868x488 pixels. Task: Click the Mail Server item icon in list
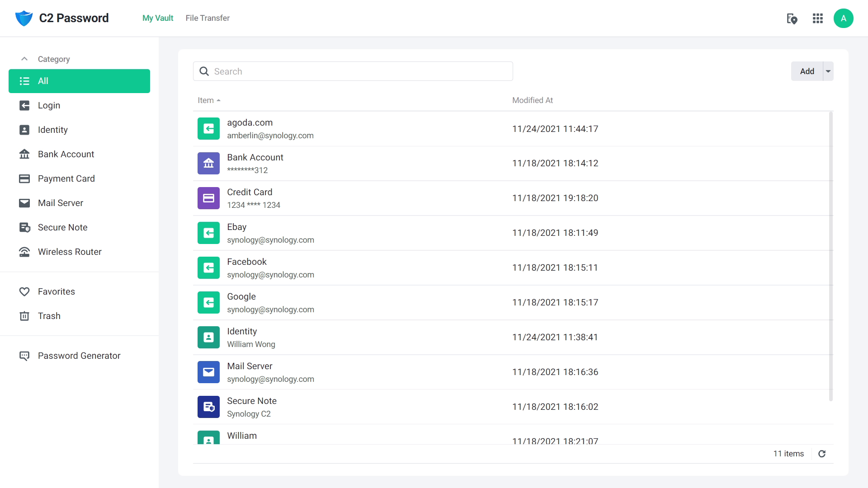pyautogui.click(x=208, y=372)
